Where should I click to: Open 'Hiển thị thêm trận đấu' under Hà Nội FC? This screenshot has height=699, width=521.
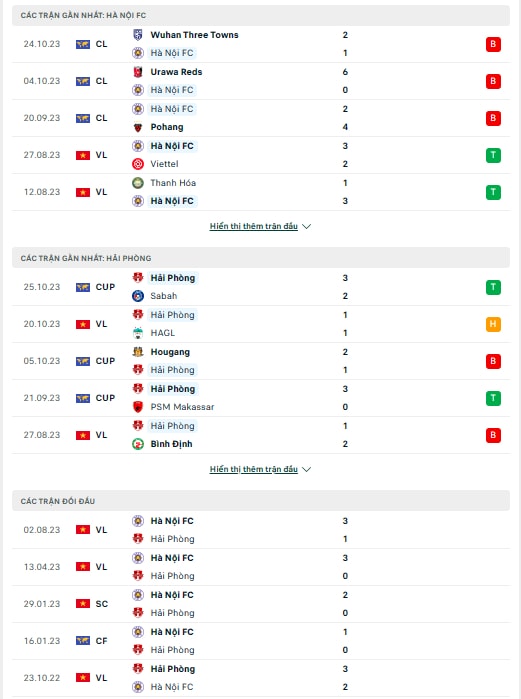(x=254, y=226)
